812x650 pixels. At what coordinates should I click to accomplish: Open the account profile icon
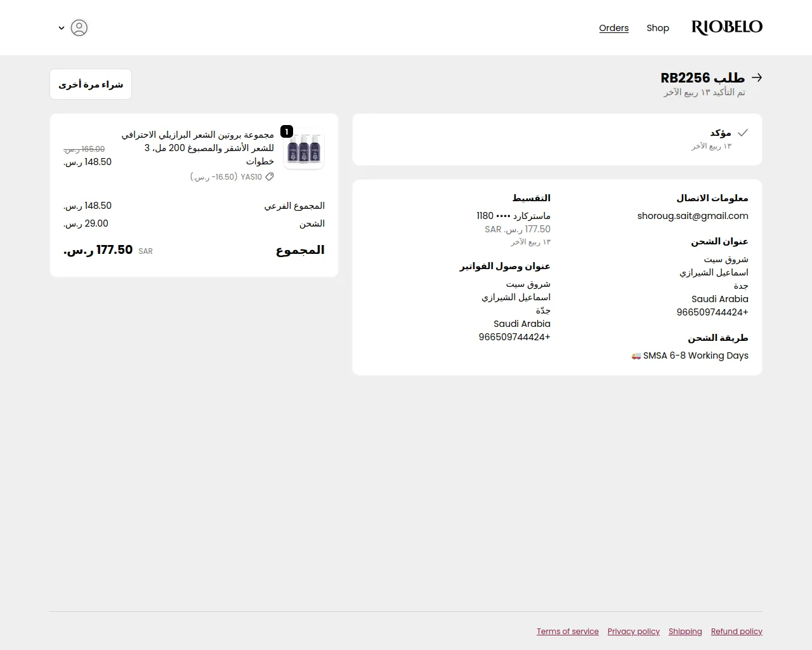79,28
